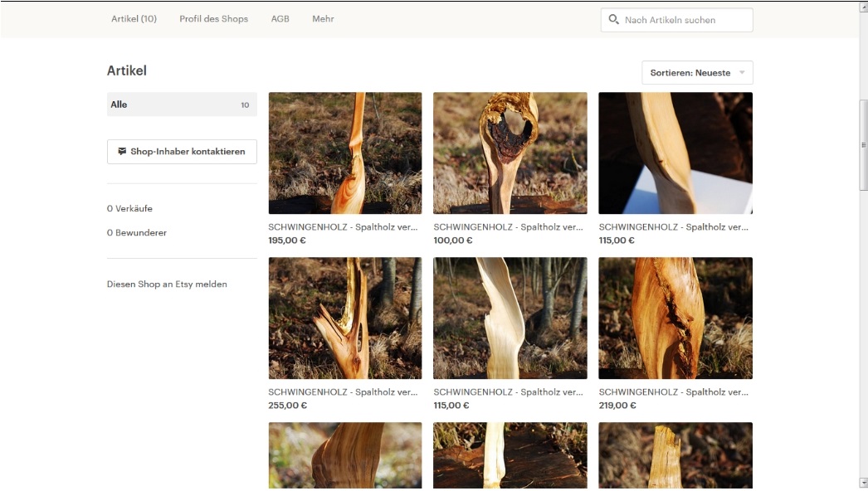
Task: Click the magnifying glass search icon
Action: (613, 19)
